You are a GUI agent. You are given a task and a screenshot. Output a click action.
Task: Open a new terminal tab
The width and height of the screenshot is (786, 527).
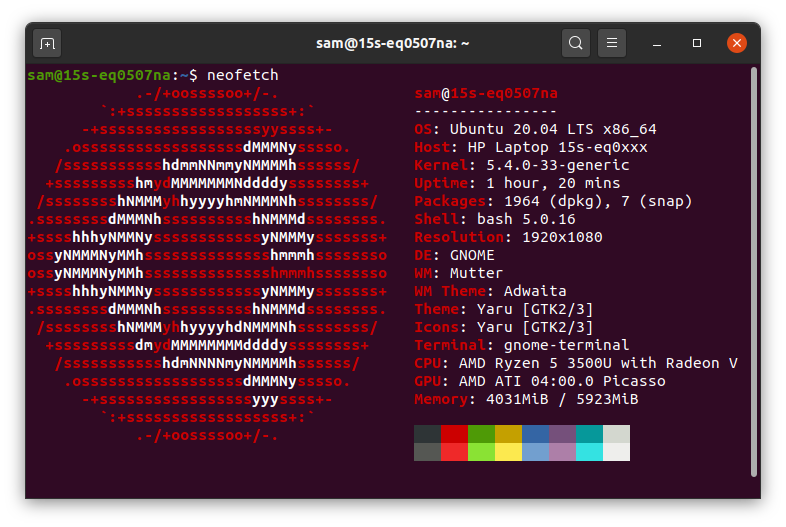(47, 44)
